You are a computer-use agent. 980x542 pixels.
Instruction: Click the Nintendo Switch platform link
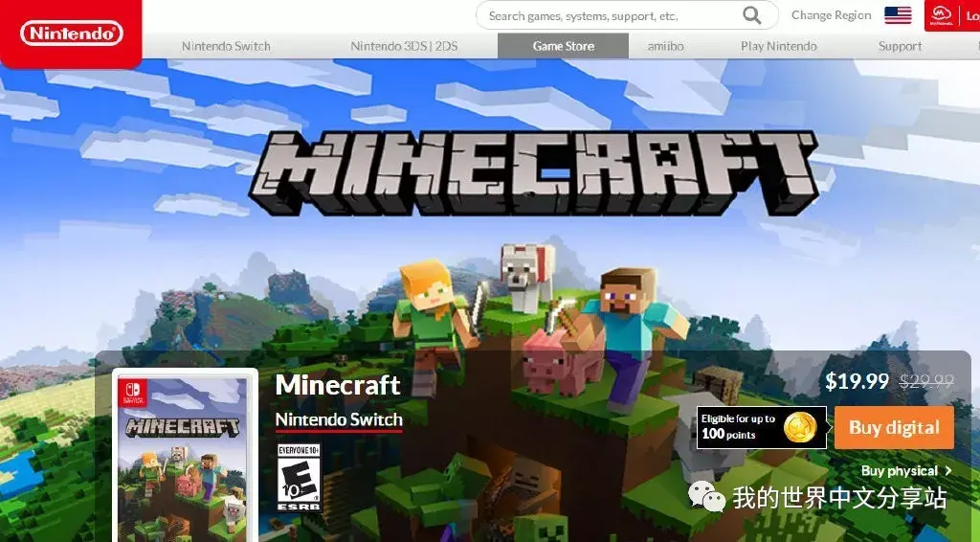pyautogui.click(x=339, y=420)
